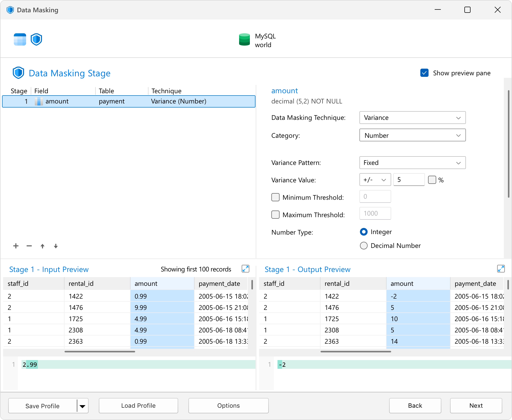Click the Next button
The image size is (512, 420).
coord(476,406)
